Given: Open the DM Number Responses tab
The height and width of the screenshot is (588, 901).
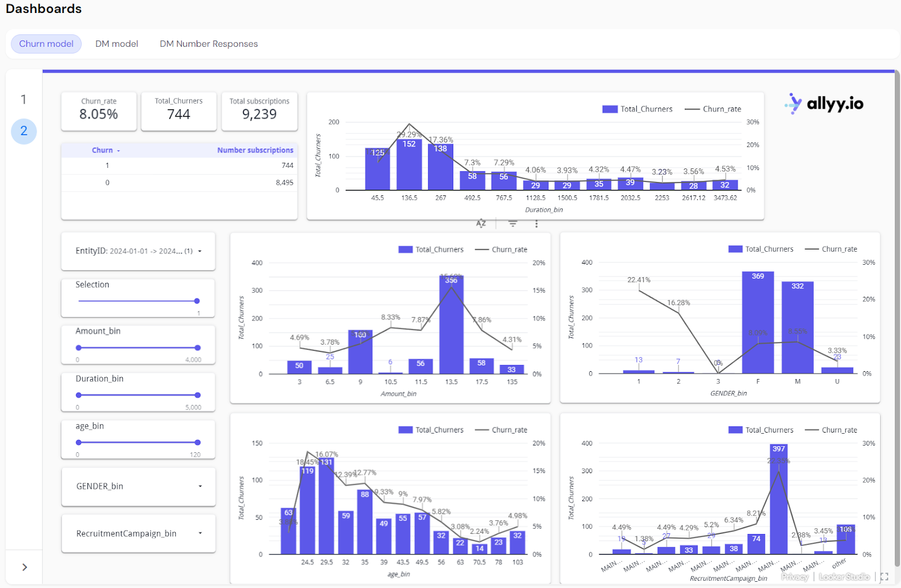Looking at the screenshot, I should point(209,44).
